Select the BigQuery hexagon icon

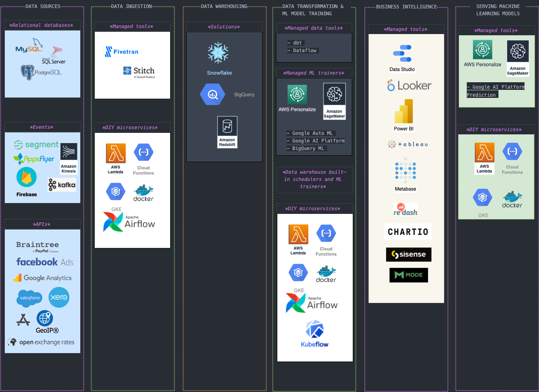pyautogui.click(x=212, y=95)
